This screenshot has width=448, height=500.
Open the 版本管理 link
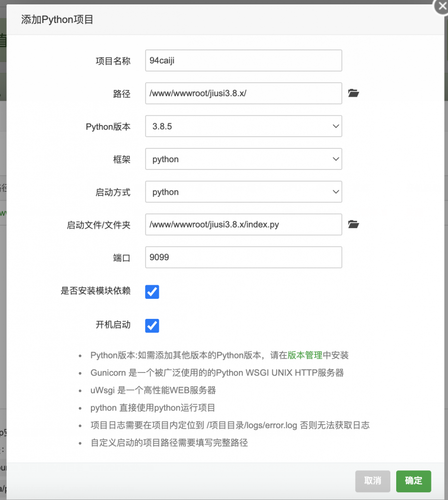[x=305, y=355]
